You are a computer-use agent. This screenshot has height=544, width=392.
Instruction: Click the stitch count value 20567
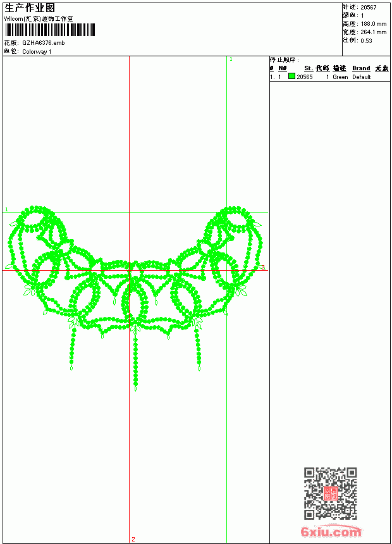point(369,8)
